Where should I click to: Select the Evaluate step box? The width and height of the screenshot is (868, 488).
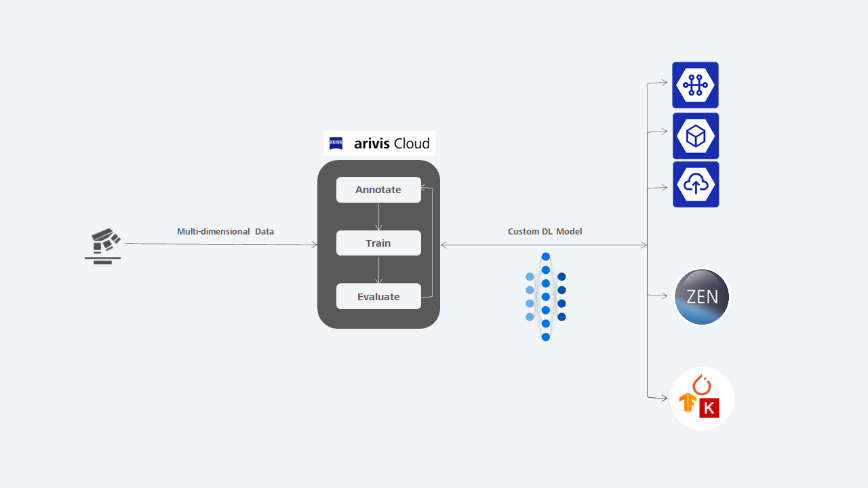pyautogui.click(x=378, y=296)
